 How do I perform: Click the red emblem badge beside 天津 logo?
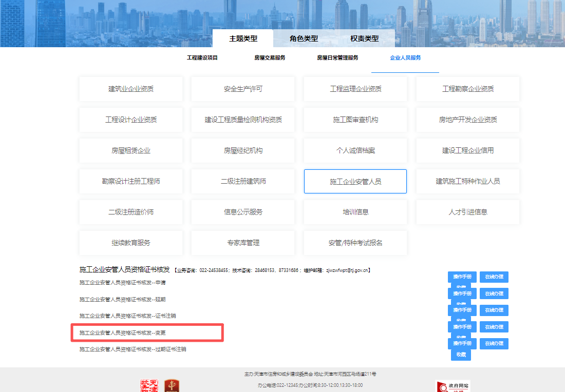click(171, 386)
